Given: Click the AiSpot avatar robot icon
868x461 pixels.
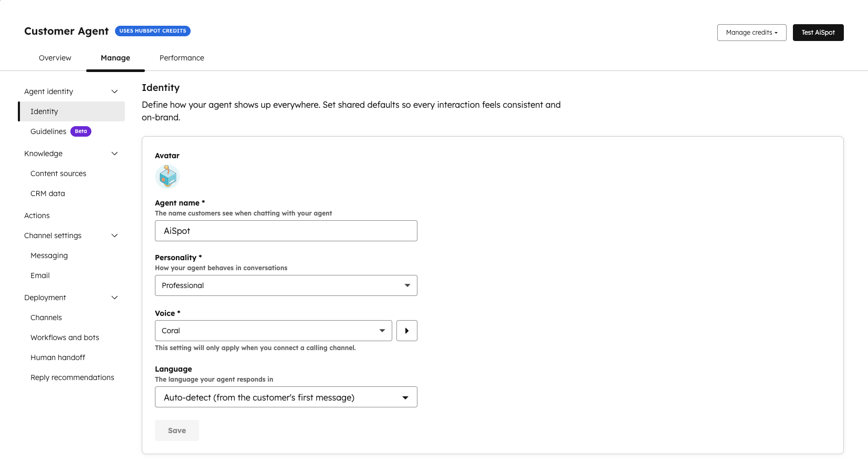Looking at the screenshot, I should click(x=168, y=177).
